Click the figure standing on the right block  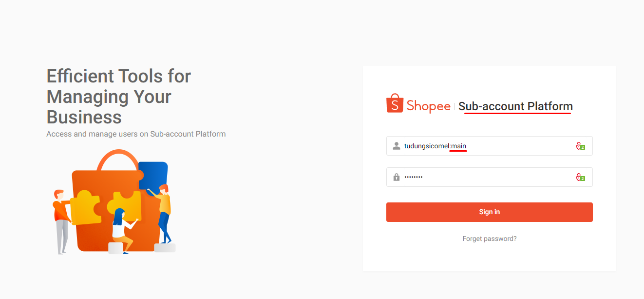164,212
